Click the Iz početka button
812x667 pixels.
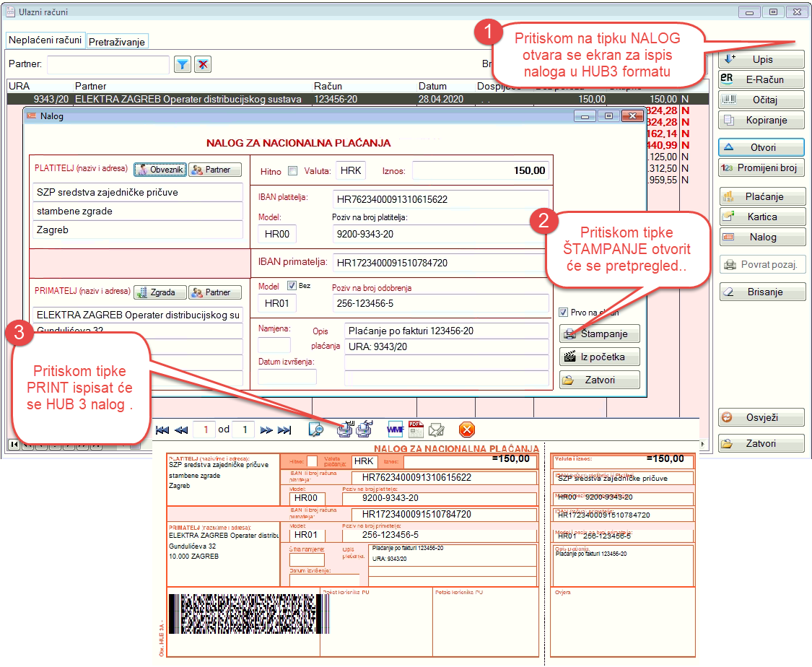(x=599, y=357)
